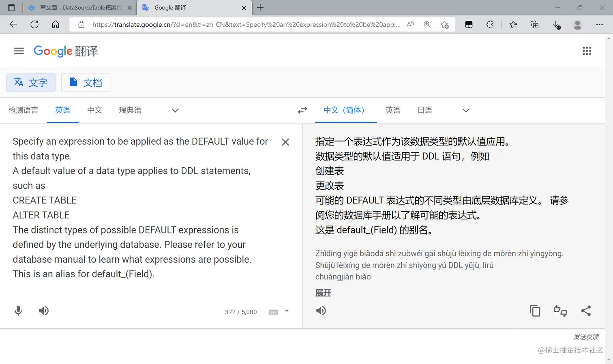This screenshot has width=613, height=364.
Task: Select 瑞典语 as source language
Action: pos(130,110)
